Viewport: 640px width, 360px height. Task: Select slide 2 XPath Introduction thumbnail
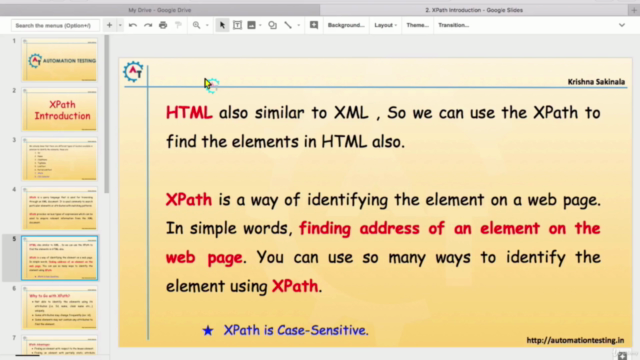click(x=60, y=109)
